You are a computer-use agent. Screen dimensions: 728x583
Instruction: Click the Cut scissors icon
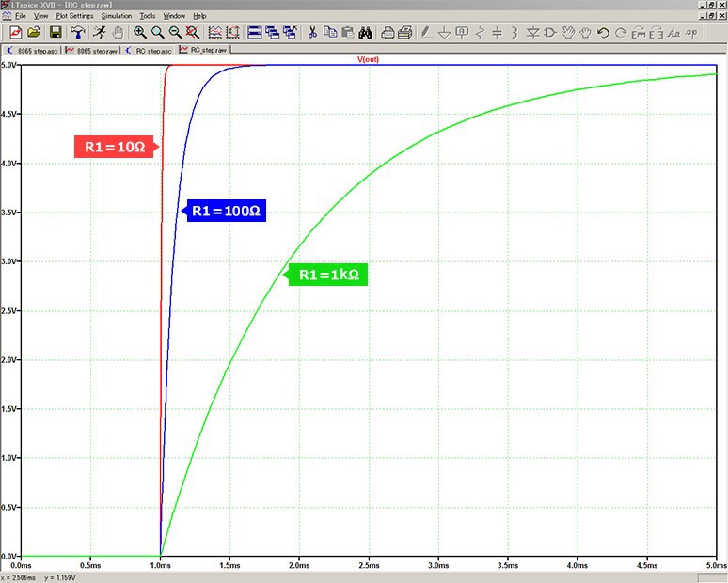312,33
